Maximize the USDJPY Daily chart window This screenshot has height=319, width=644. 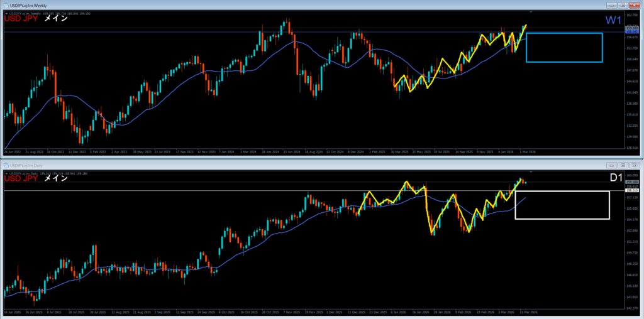click(x=623, y=165)
